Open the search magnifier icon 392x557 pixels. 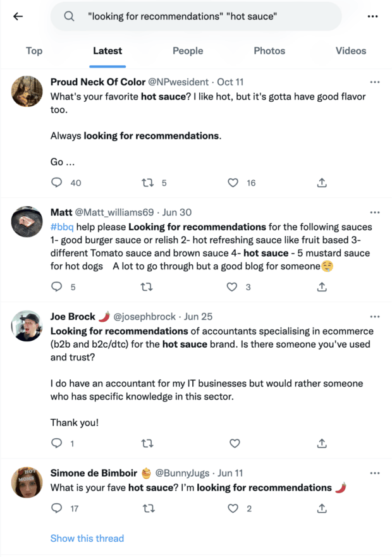(x=70, y=15)
